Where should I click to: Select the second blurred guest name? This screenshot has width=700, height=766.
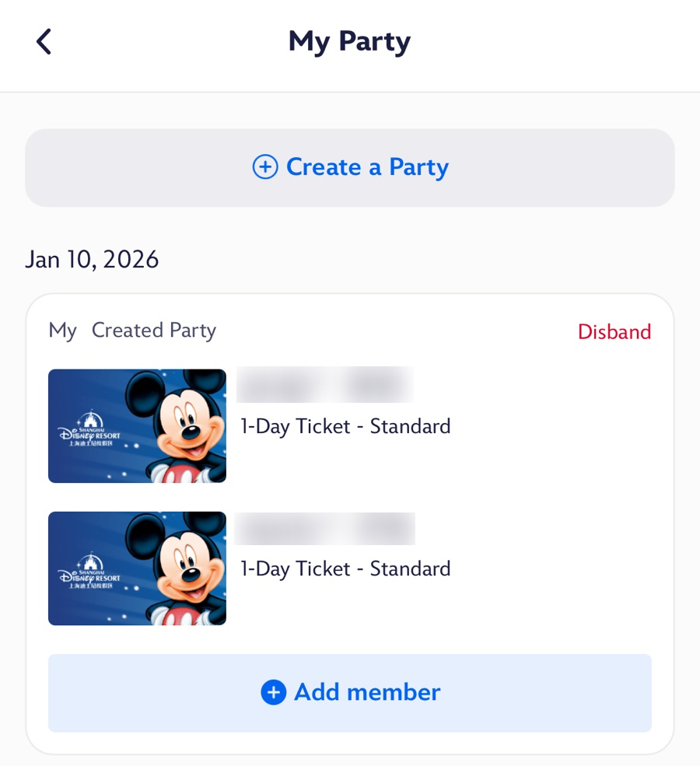tap(324, 529)
